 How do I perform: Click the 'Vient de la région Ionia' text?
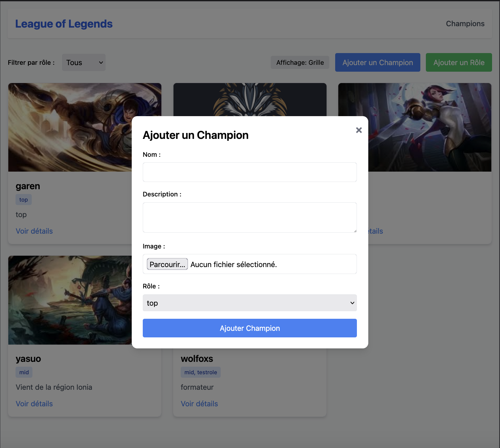54,387
